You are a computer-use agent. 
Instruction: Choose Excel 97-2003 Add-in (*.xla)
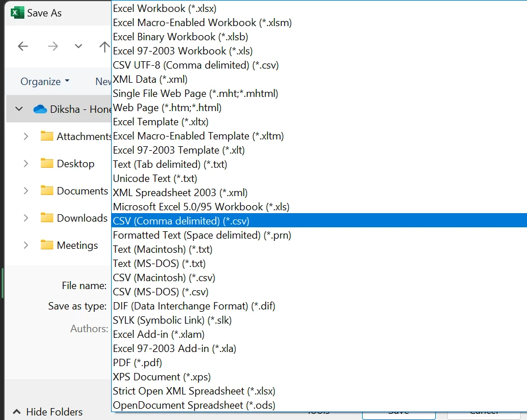click(x=319, y=349)
